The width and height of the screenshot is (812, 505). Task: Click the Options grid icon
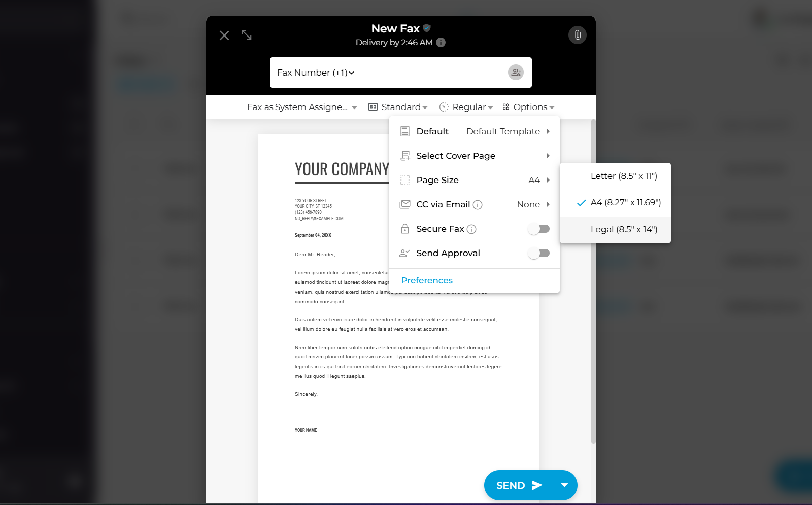tap(506, 106)
